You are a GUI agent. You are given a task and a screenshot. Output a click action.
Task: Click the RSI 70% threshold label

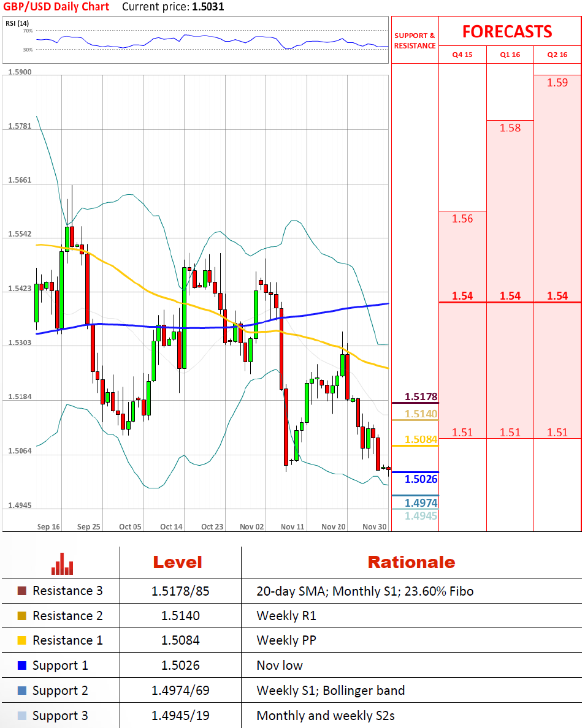[28, 31]
